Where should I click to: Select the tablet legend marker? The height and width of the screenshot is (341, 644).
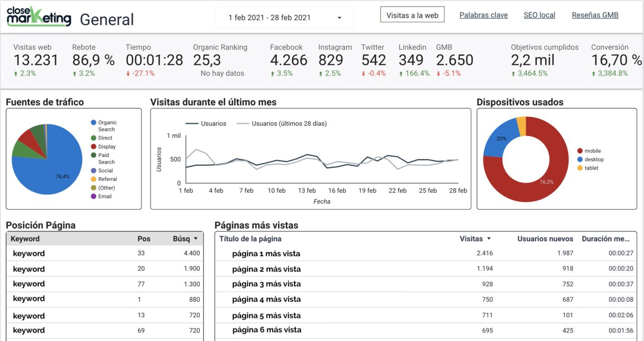[579, 167]
